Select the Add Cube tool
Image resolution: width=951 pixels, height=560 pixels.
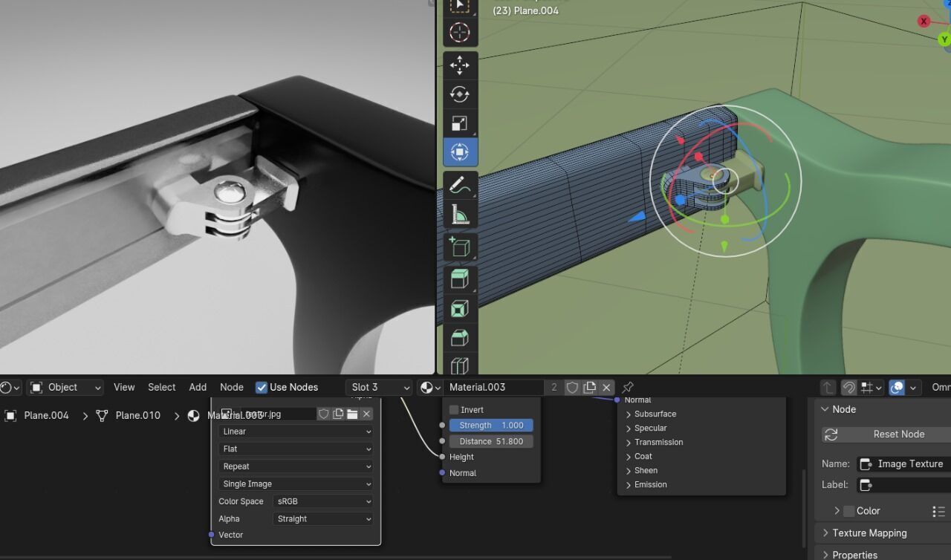(460, 247)
